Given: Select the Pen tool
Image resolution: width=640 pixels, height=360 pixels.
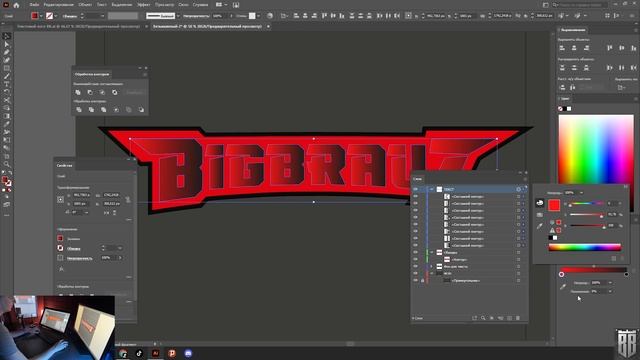Looking at the screenshot, I should [x=7, y=52].
